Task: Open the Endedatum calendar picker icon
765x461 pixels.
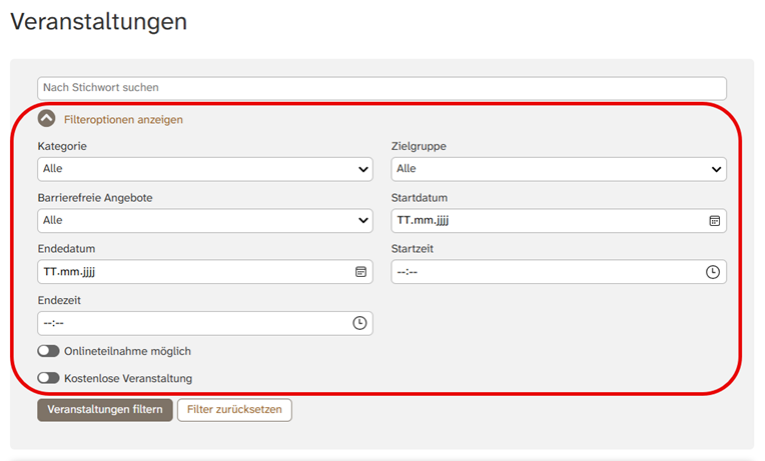Action: click(x=360, y=272)
